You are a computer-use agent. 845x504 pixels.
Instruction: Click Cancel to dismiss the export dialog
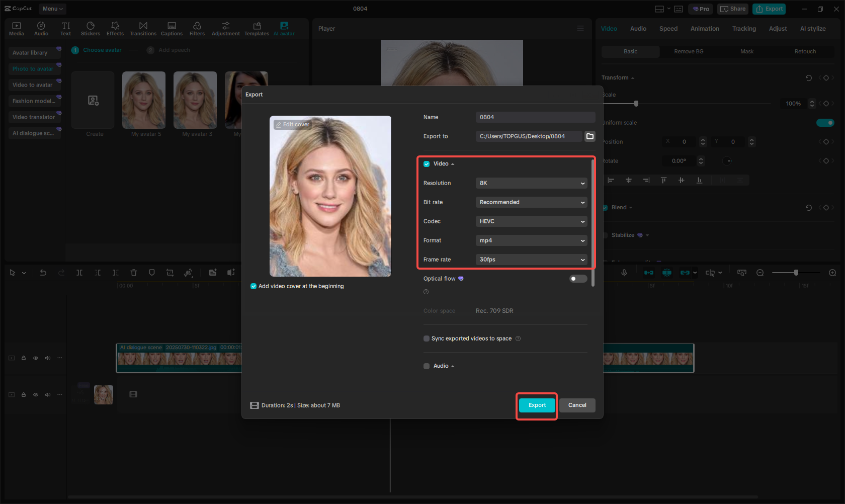pyautogui.click(x=577, y=405)
